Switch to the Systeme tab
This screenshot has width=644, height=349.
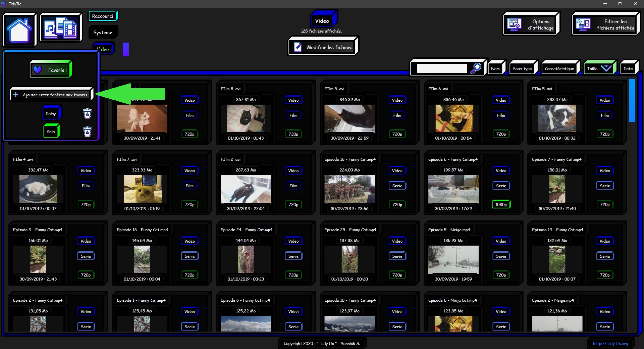pyautogui.click(x=103, y=33)
